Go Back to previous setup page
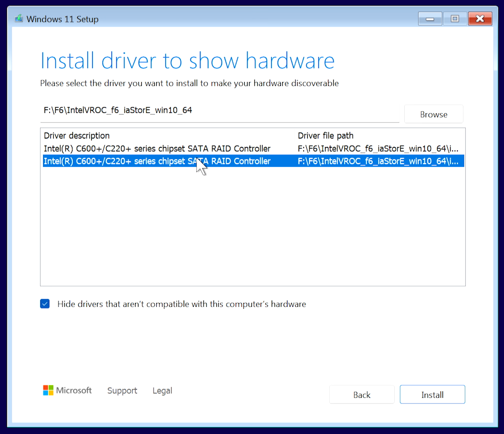 (x=362, y=394)
